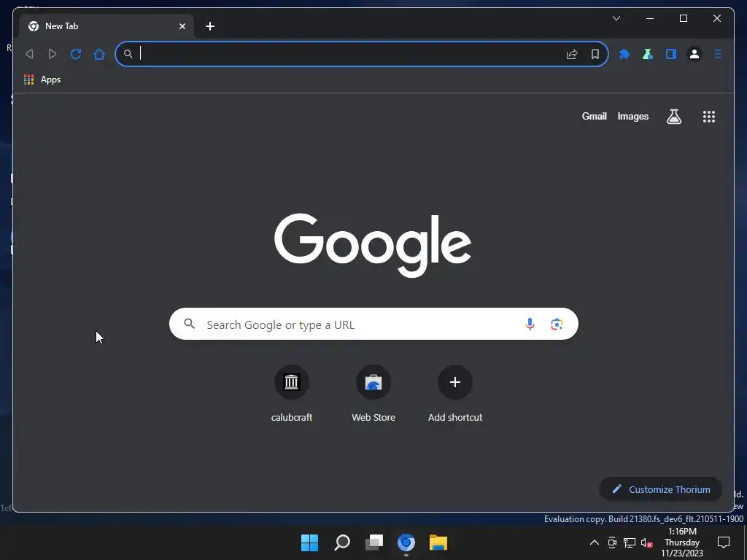Expand the tab search dropdown chevron

click(x=616, y=18)
